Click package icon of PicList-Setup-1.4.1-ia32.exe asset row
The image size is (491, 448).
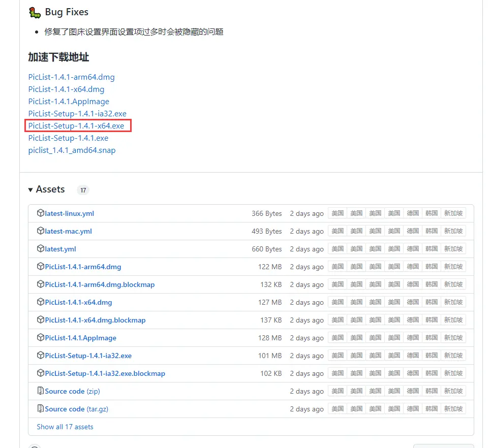[x=40, y=356]
